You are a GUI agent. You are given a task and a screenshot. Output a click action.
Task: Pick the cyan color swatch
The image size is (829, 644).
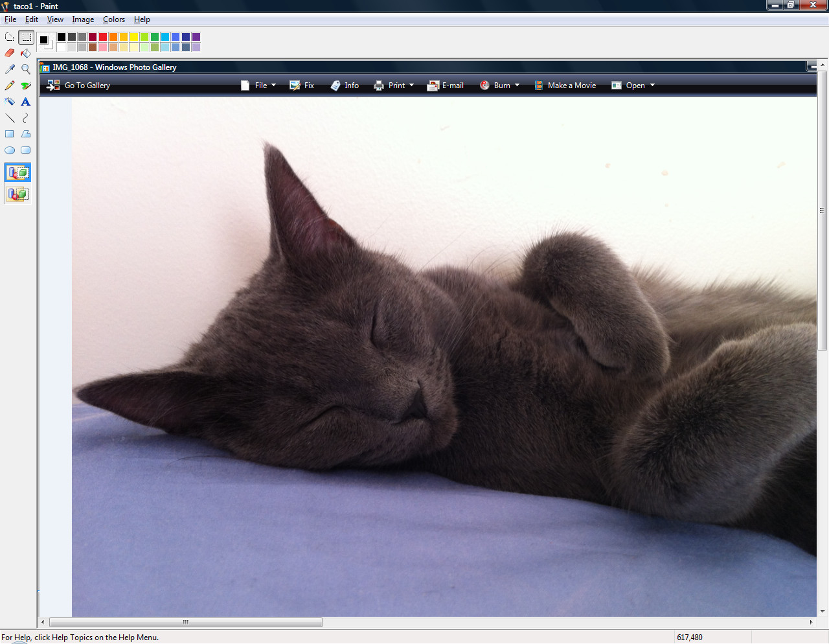click(x=165, y=37)
